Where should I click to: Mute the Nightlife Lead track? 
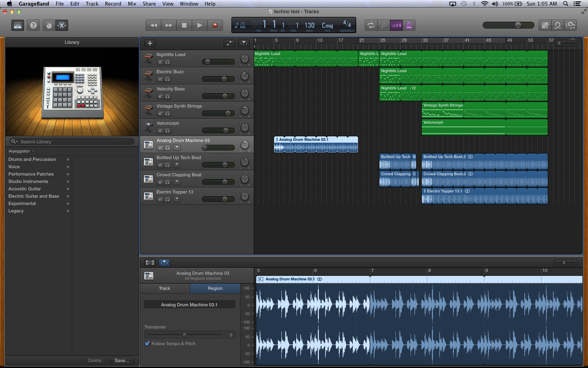click(160, 62)
